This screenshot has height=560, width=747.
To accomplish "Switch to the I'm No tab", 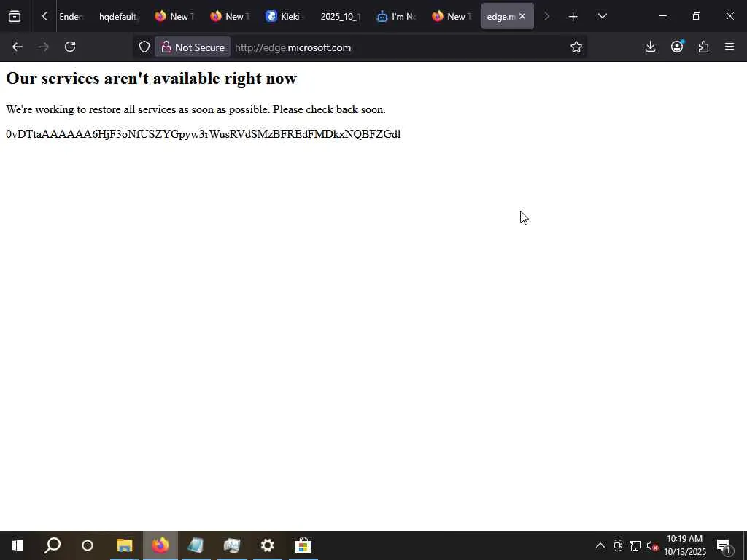I will (x=395, y=17).
